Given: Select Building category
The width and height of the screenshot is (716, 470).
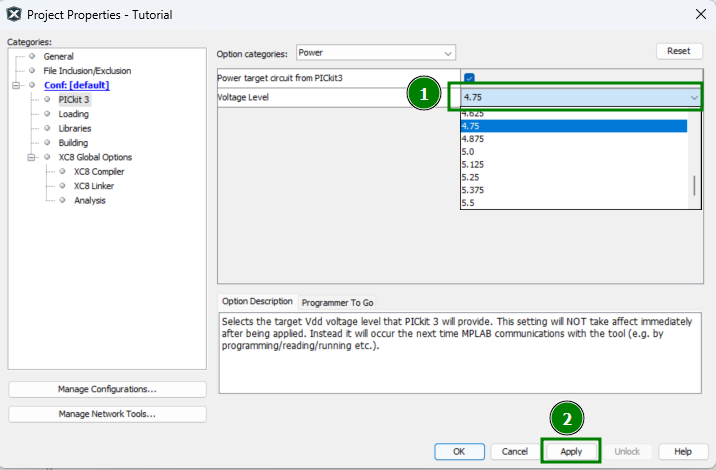Looking at the screenshot, I should pos(73,143).
